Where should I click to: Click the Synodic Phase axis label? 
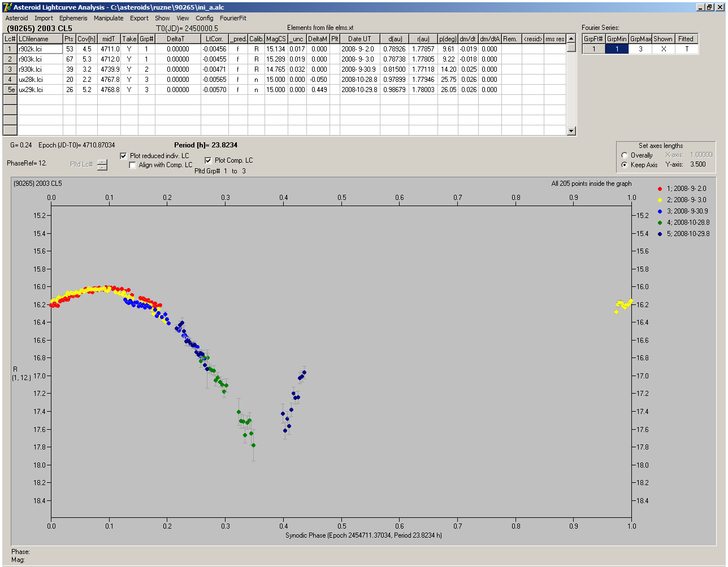pyautogui.click(x=363, y=535)
